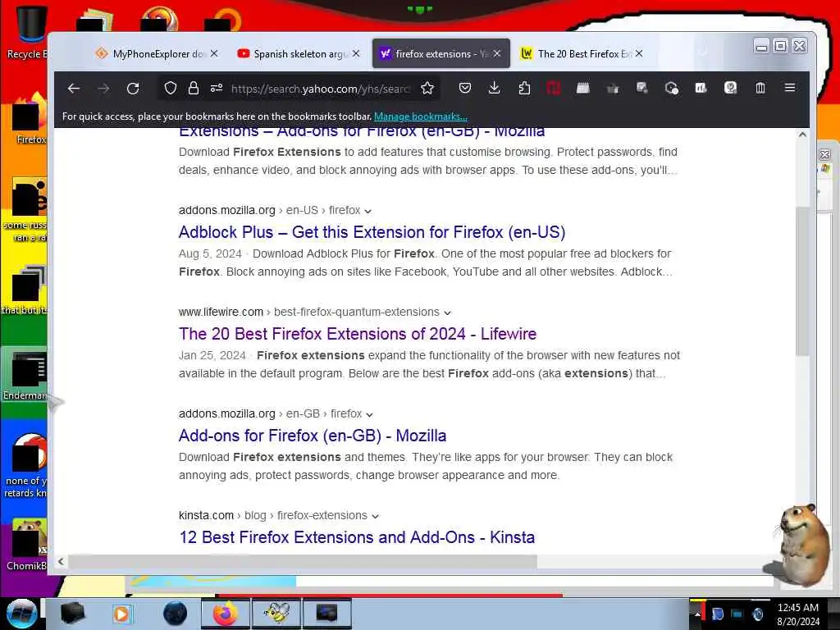Open the dark monitor window taskbar button
The width and height of the screenshot is (840, 630).
(x=327, y=614)
